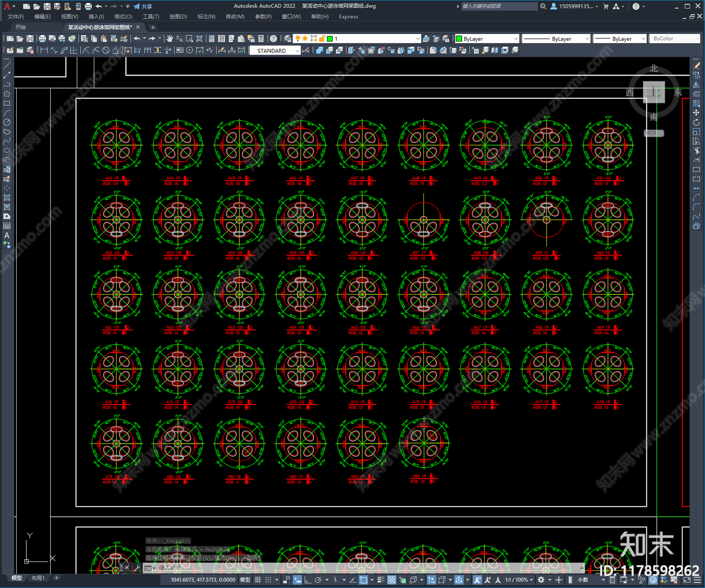Select the Diameter dimension tool
Viewport: 705px width, 588px height.
[106, 51]
